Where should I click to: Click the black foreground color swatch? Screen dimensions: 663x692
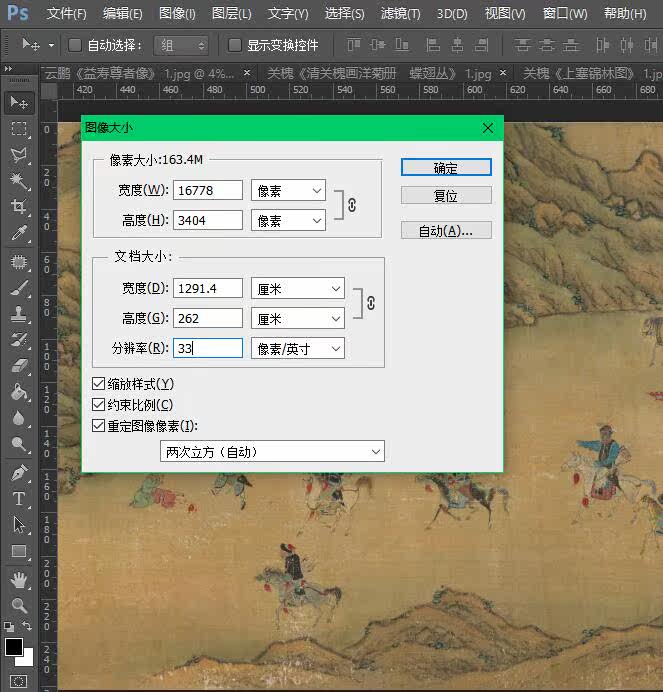pyautogui.click(x=12, y=646)
